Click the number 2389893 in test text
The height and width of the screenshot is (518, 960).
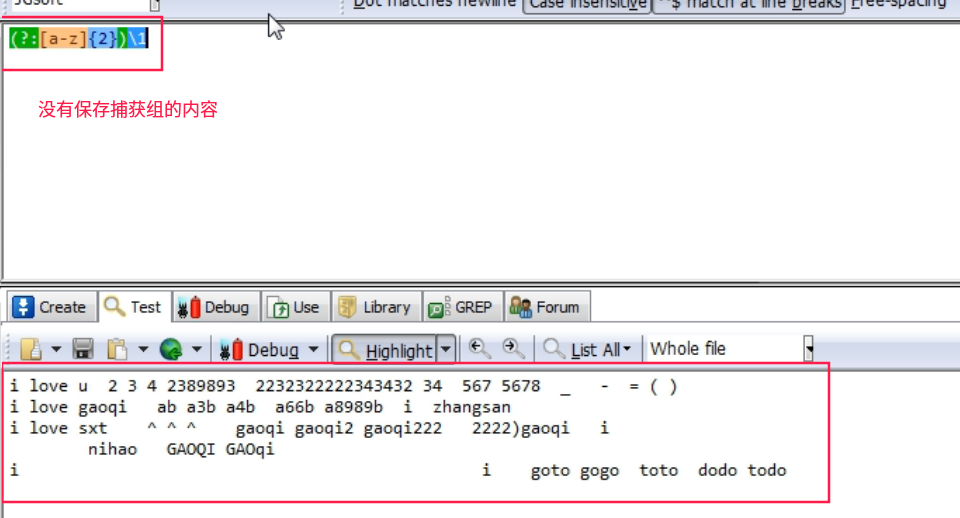coord(201,386)
